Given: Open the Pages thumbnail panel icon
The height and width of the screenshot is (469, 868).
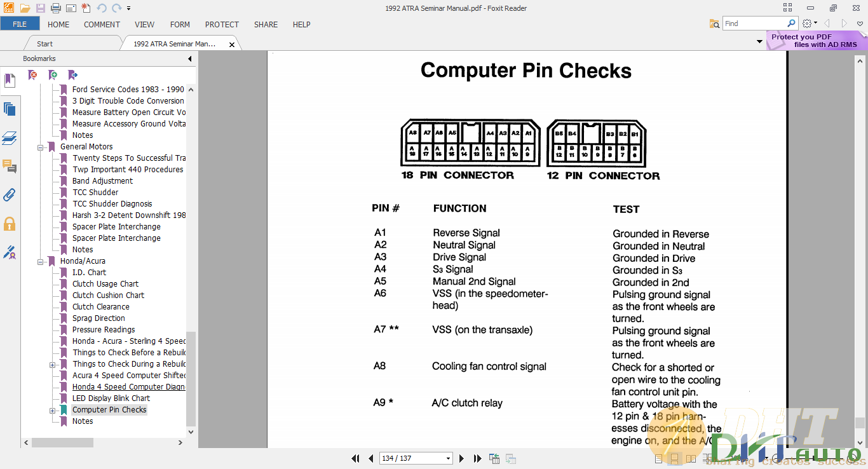Looking at the screenshot, I should tap(10, 109).
